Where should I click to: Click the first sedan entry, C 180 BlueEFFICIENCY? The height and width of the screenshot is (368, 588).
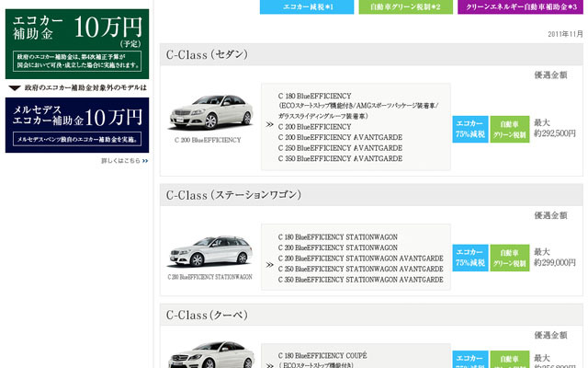tap(314, 96)
